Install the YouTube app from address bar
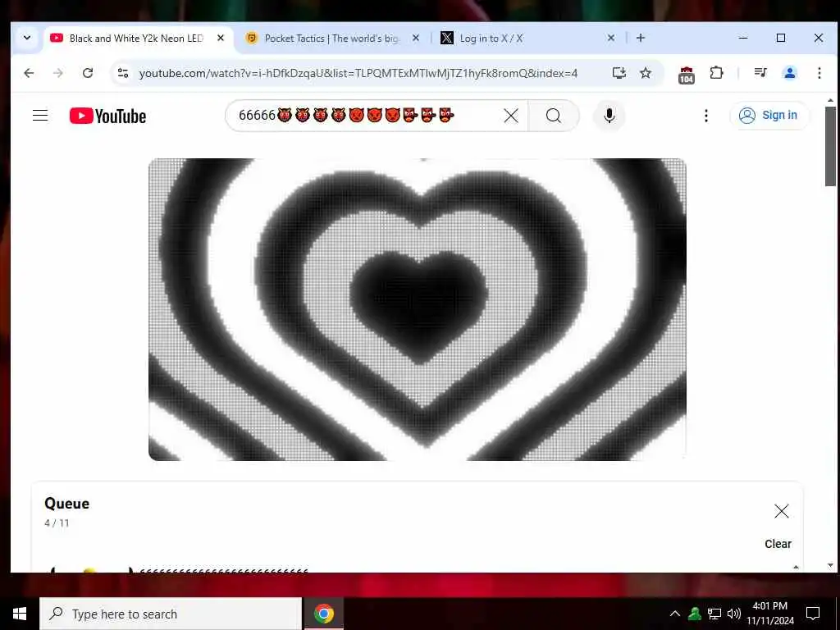The height and width of the screenshot is (630, 840). point(619,73)
